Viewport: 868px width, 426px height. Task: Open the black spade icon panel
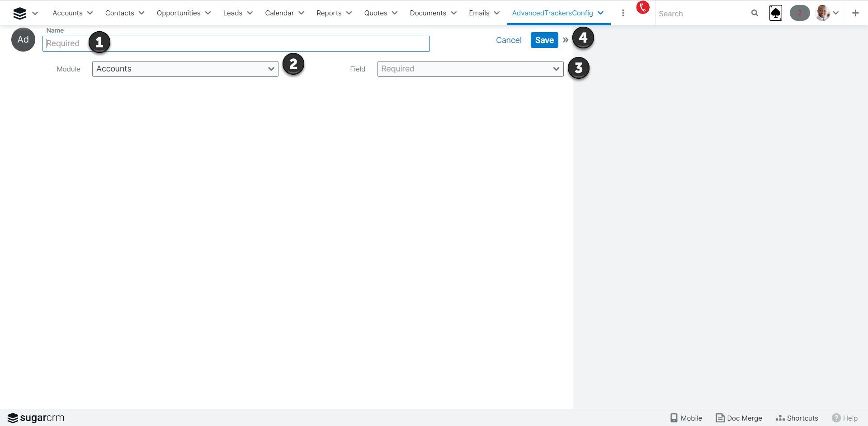point(776,13)
